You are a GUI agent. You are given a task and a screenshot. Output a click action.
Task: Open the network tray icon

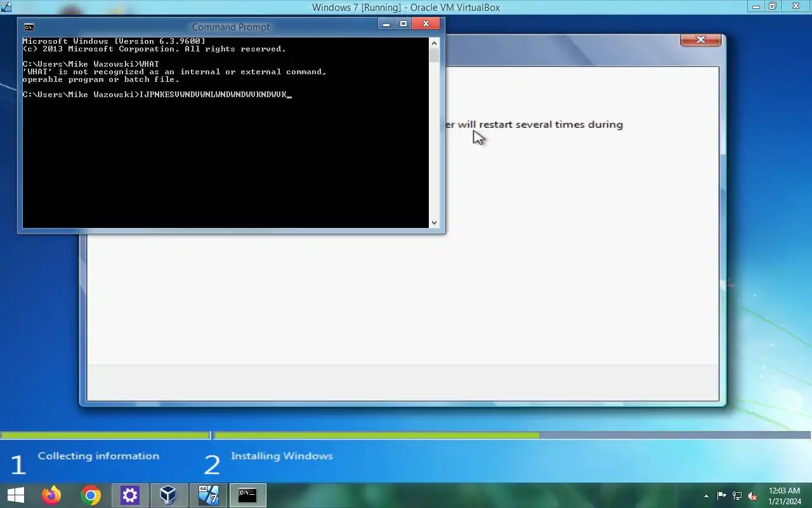click(737, 496)
